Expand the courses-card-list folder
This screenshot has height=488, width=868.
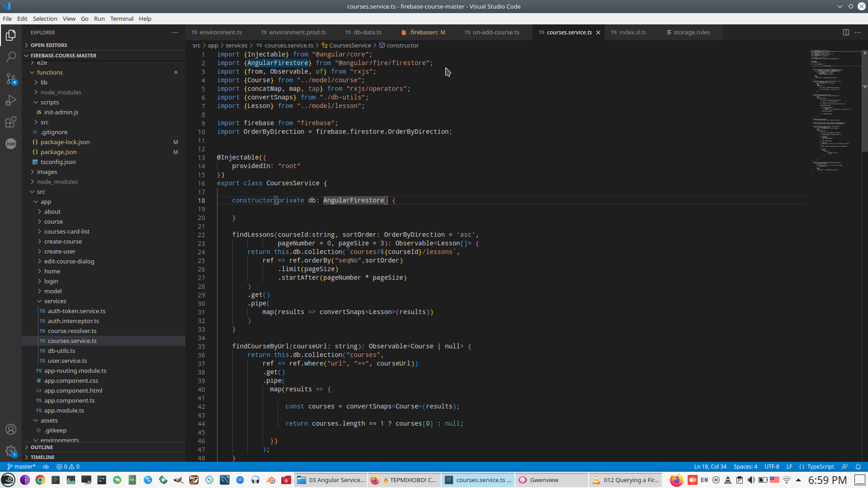click(66, 231)
